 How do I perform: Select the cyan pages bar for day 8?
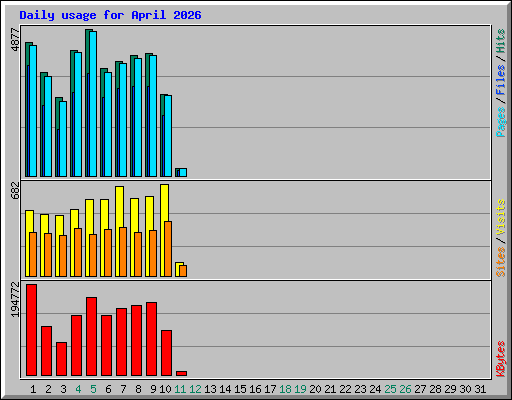tap(138, 117)
